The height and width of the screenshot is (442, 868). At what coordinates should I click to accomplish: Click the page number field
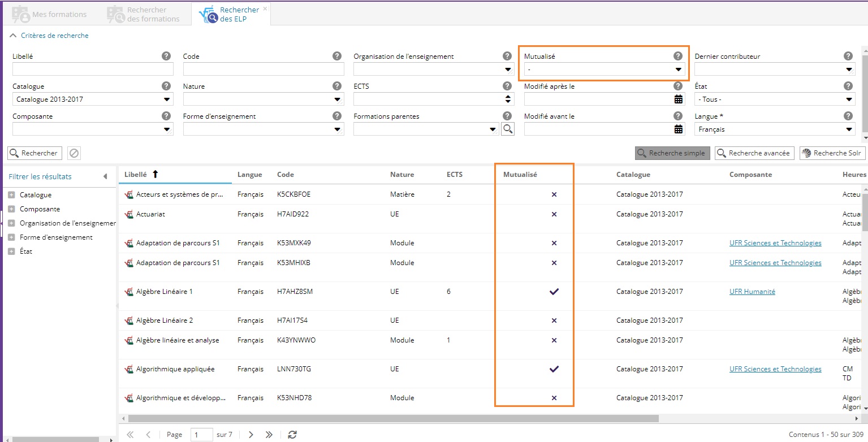click(x=202, y=435)
